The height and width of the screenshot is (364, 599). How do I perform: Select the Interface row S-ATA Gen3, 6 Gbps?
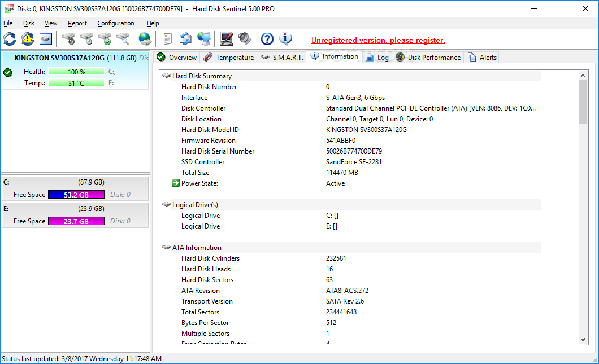click(355, 98)
